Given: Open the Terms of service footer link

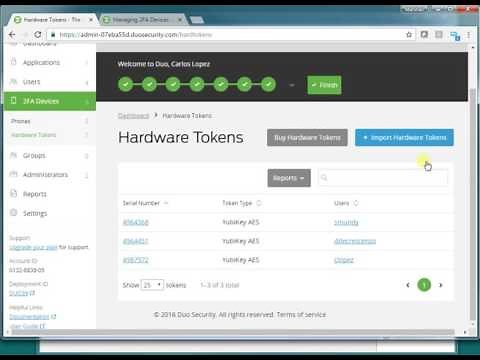Looking at the screenshot, I should pos(301,315).
